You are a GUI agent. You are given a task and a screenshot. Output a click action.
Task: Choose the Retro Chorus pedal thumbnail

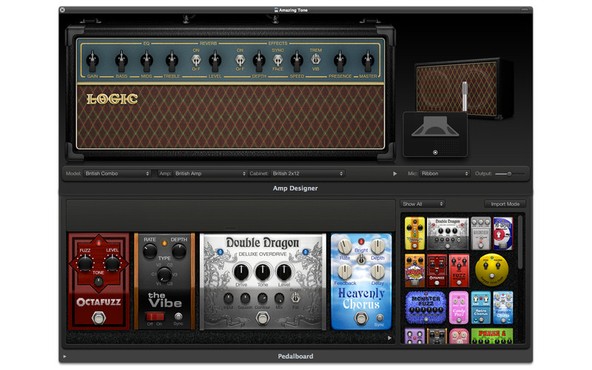(481, 307)
